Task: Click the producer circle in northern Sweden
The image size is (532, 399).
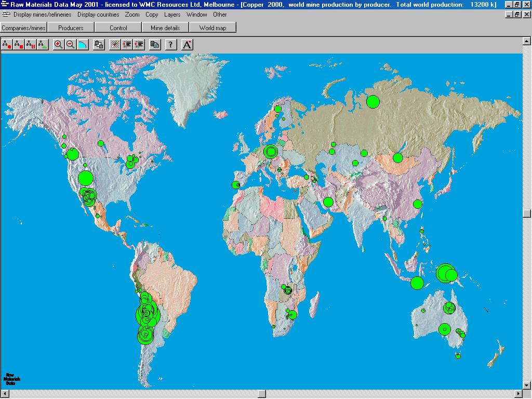Action: coord(278,109)
